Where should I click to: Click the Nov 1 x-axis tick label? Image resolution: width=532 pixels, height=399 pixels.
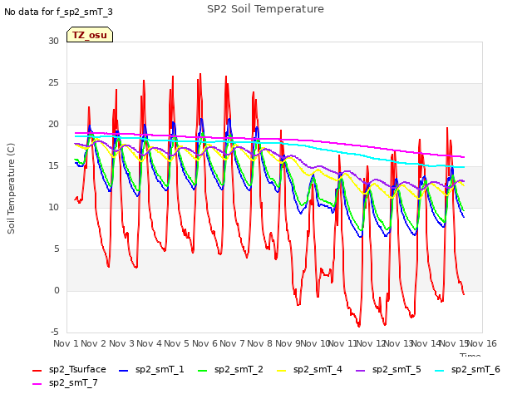[66, 343]
